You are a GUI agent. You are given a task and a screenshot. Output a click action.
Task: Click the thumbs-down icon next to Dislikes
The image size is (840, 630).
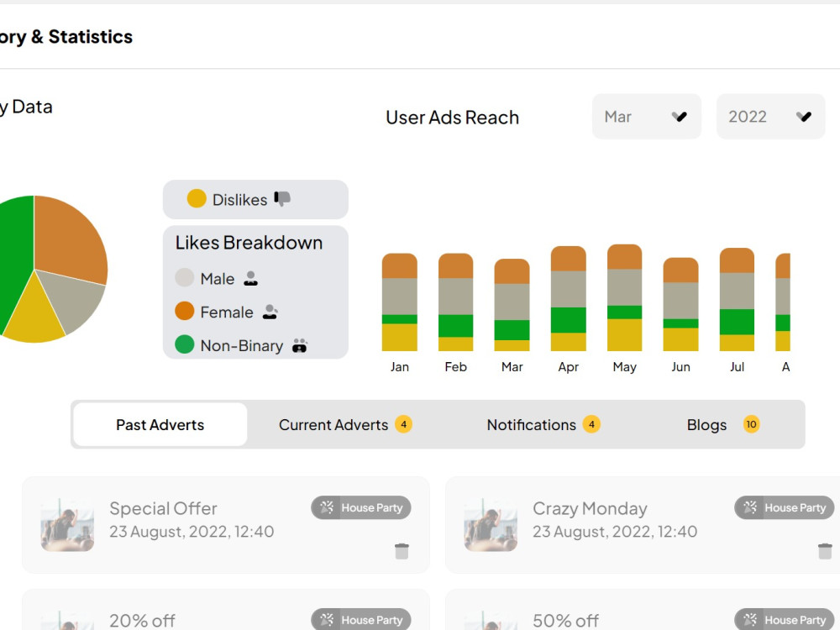(x=282, y=199)
